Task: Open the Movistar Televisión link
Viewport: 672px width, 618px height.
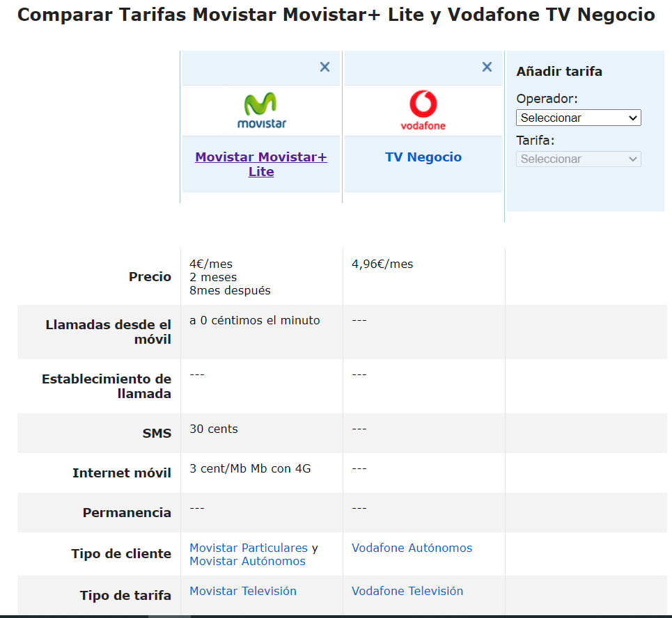Action: tap(243, 591)
